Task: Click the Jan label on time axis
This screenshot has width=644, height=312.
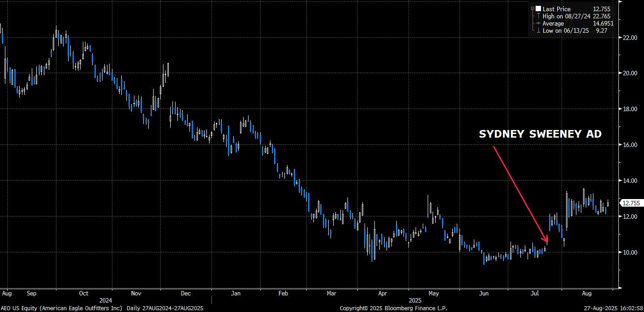Action: tap(236, 294)
